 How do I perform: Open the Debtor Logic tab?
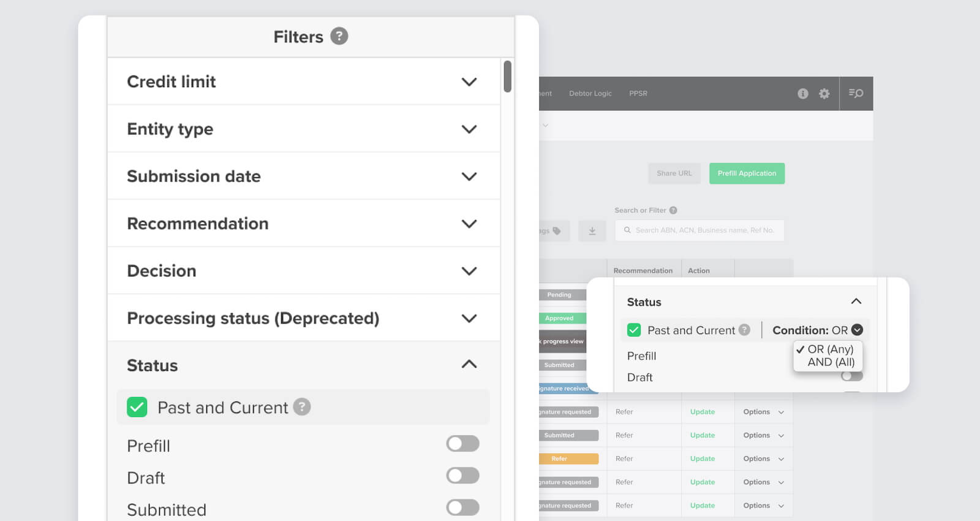[x=590, y=94]
